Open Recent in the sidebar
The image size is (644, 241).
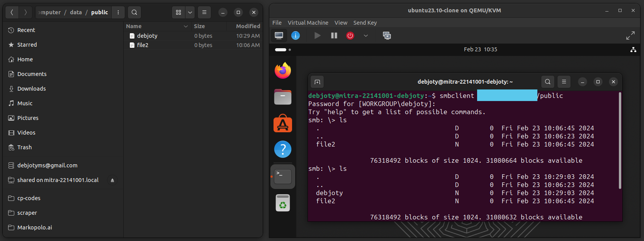click(x=63, y=30)
